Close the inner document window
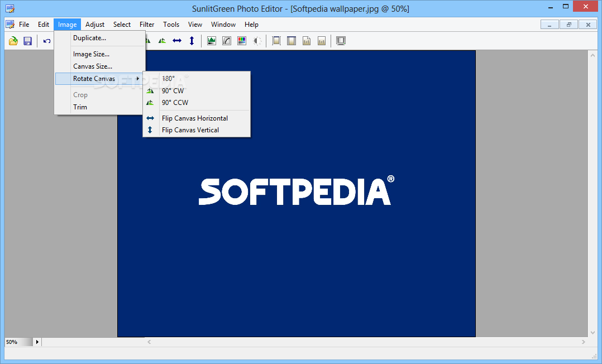The height and width of the screenshot is (364, 602). point(588,25)
